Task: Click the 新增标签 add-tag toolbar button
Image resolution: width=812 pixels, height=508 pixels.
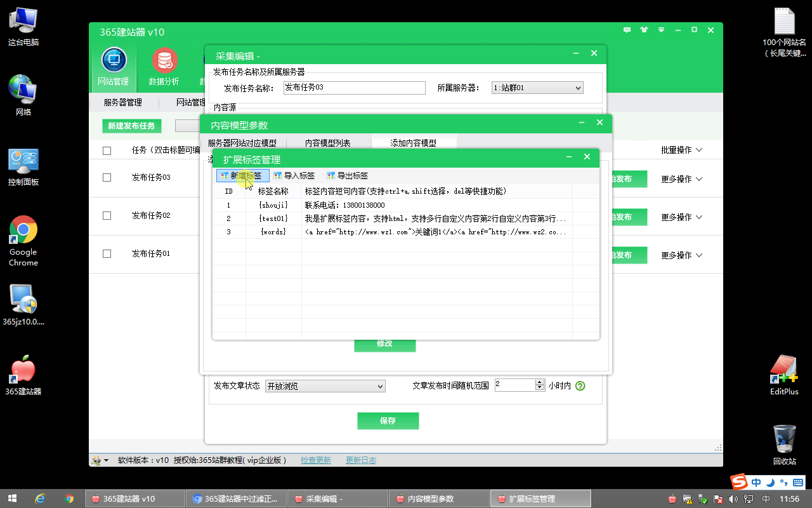Action: [243, 176]
